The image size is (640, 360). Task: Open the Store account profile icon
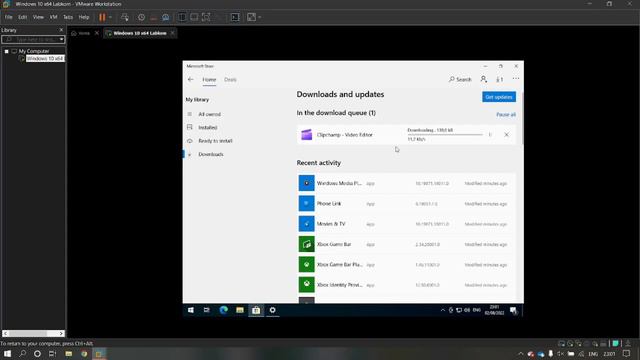(484, 79)
